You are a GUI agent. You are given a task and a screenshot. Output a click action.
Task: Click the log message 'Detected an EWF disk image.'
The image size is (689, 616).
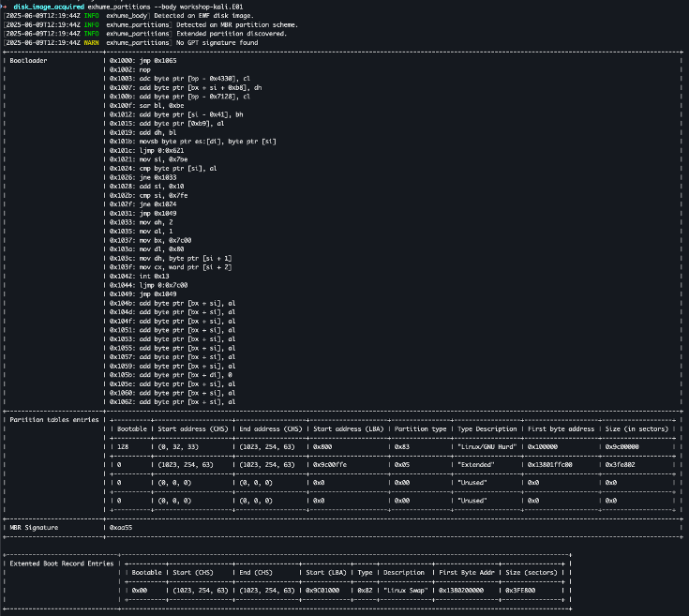coord(204,15)
